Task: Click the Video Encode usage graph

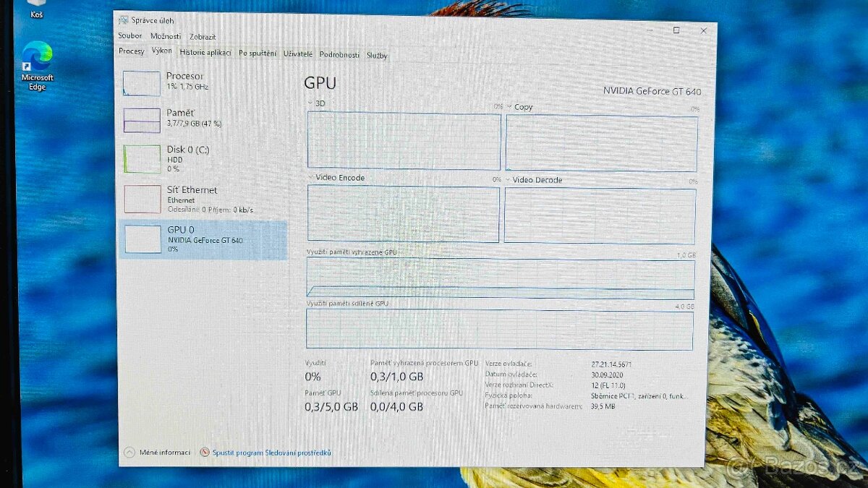Action: click(404, 213)
